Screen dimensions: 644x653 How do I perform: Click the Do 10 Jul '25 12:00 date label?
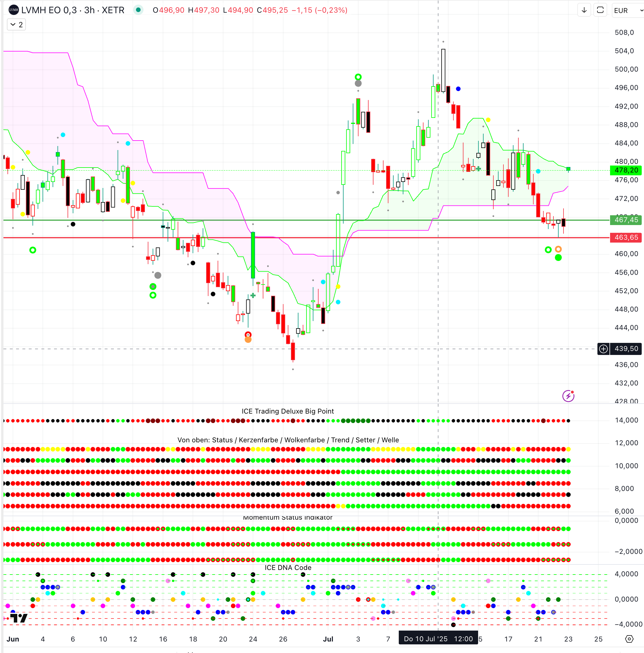438,639
